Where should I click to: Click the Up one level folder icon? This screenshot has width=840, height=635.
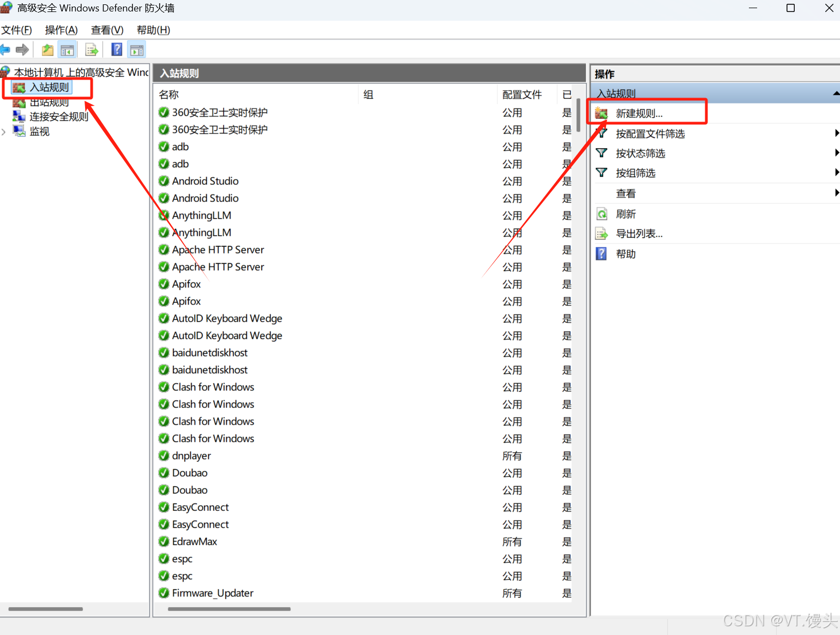[x=48, y=50]
